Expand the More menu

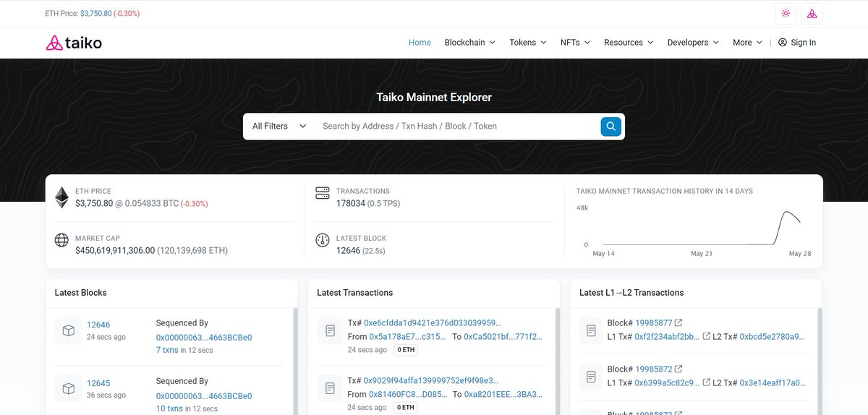pos(747,43)
